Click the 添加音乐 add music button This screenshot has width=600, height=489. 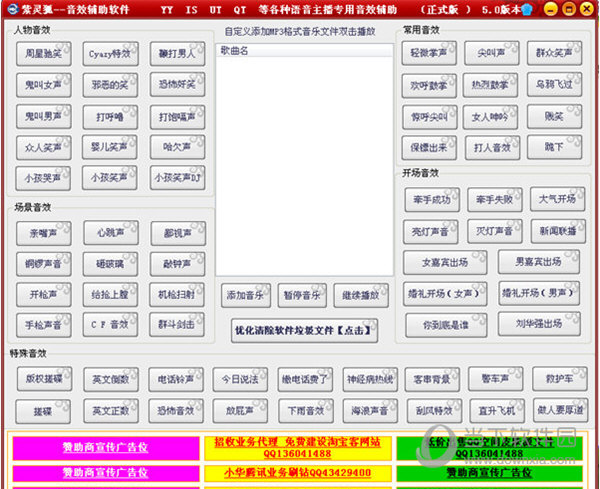(246, 295)
